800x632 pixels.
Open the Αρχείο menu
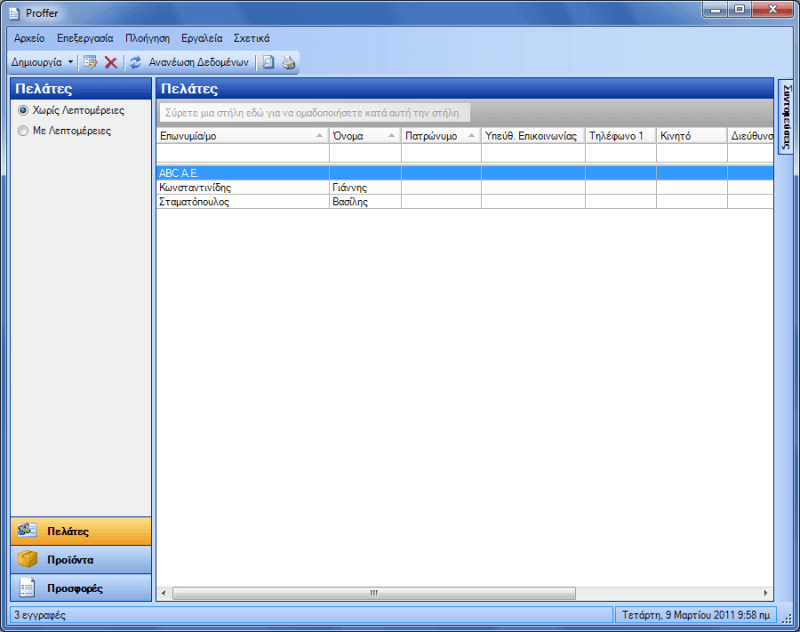click(29, 38)
